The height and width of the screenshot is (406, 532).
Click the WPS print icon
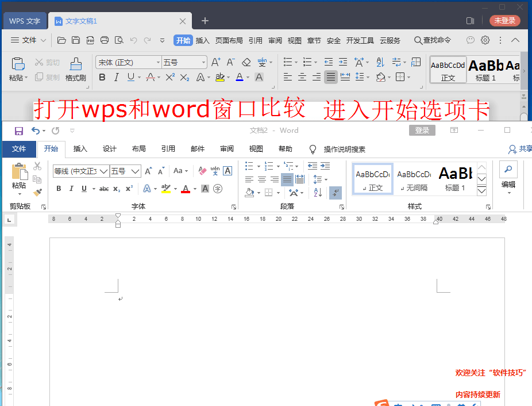click(105, 40)
